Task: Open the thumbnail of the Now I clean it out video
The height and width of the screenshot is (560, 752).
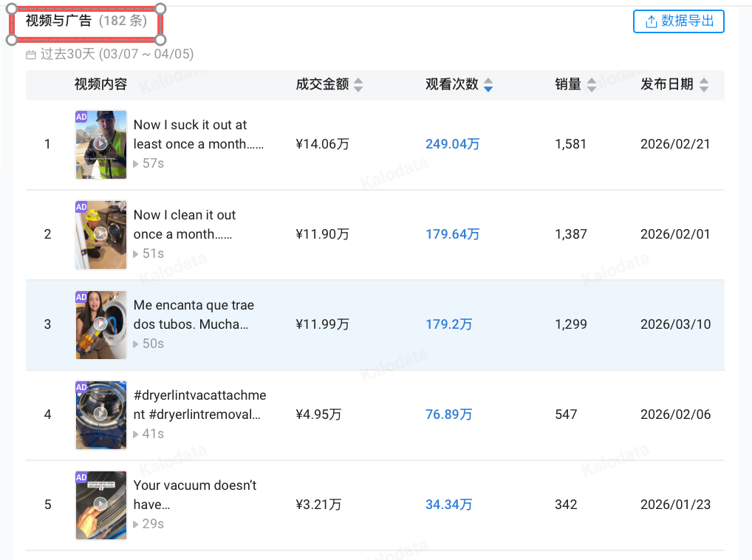Action: pyautogui.click(x=100, y=234)
